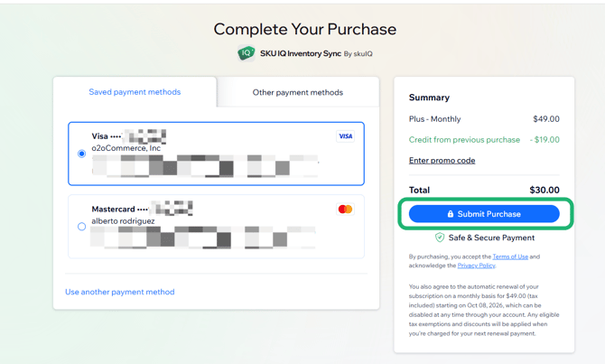Click Use another payment method link
Image resolution: width=605 pixels, height=364 pixels.
click(x=119, y=292)
